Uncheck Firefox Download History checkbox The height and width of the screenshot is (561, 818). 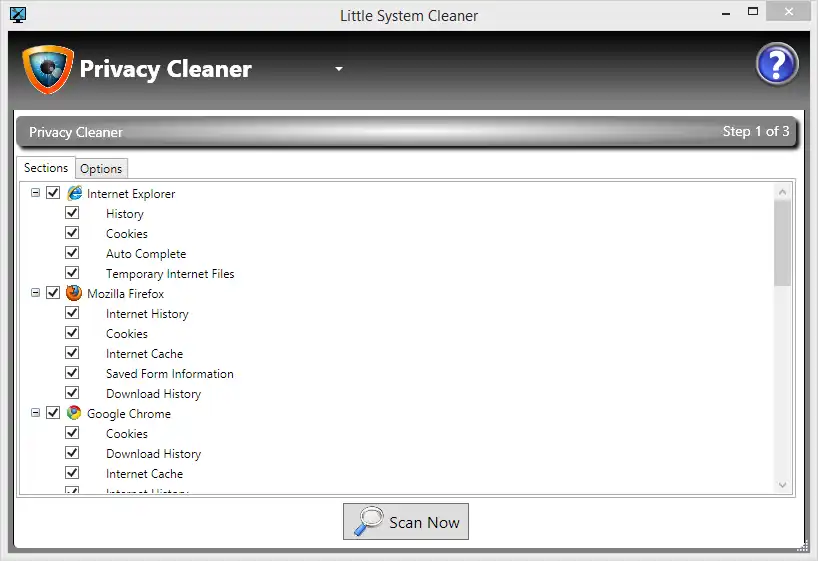coord(72,393)
